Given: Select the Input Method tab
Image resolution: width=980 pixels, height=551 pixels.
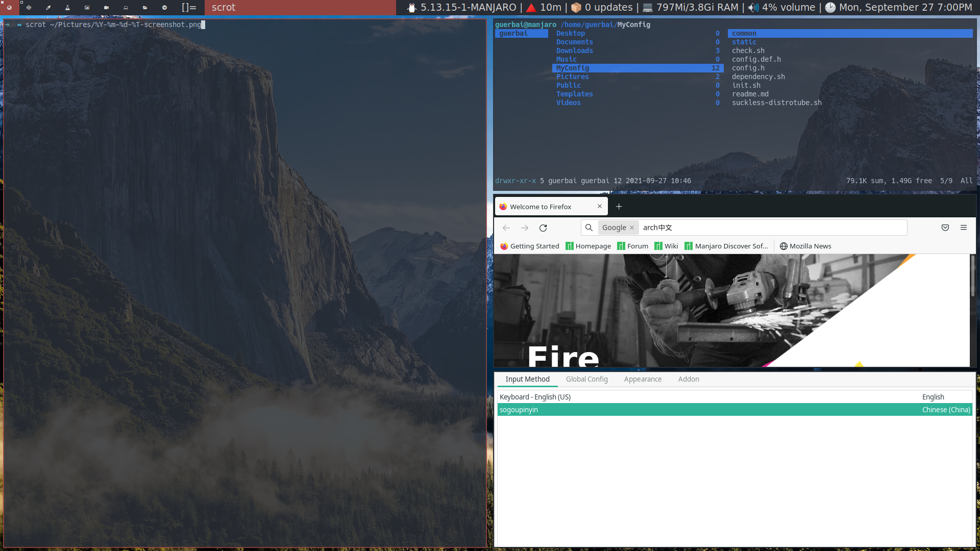Looking at the screenshot, I should click(x=528, y=378).
